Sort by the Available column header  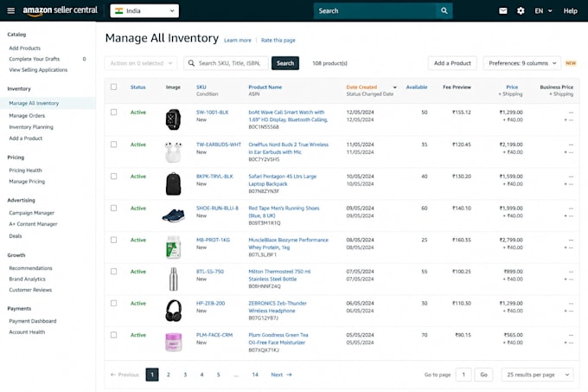coord(417,87)
